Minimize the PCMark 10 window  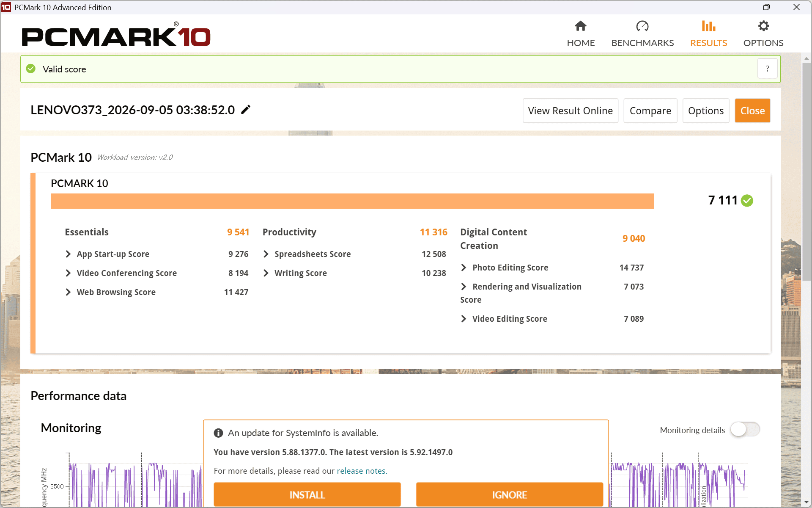[737, 7]
